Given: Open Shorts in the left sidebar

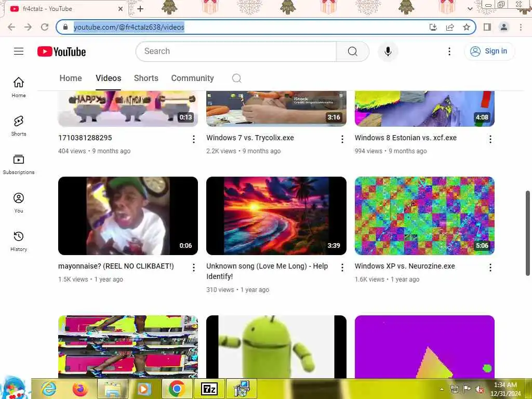Looking at the screenshot, I should [19, 126].
